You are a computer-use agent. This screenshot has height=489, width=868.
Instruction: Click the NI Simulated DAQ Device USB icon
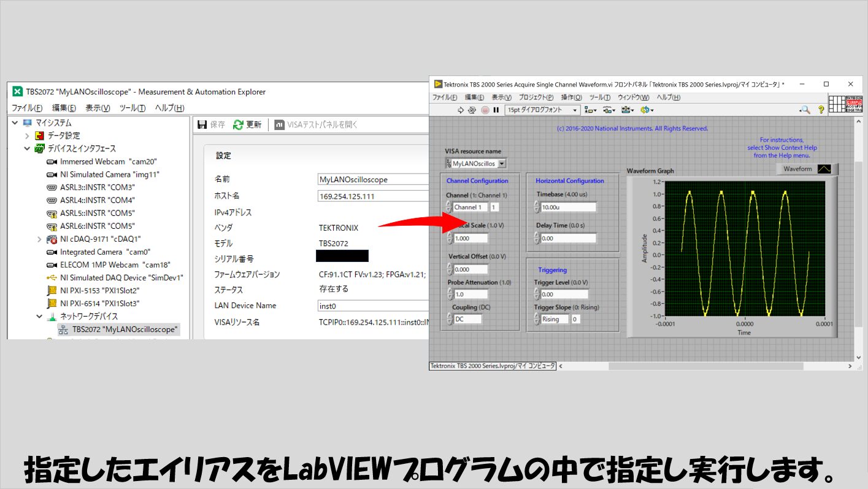point(52,277)
